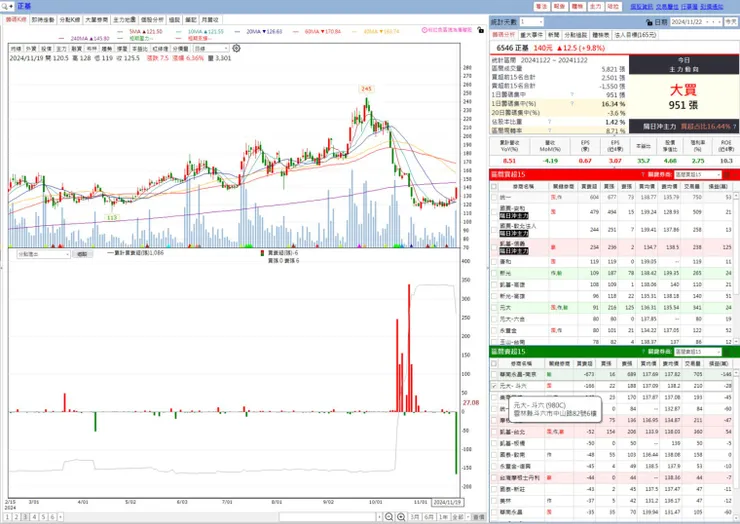
Task: Open 關鍵券商 dropdown in green sell header
Action: pyautogui.click(x=698, y=352)
